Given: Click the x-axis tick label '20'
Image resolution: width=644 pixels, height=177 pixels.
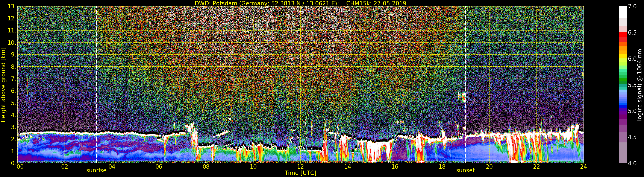Looking at the screenshot, I should 489,166.
